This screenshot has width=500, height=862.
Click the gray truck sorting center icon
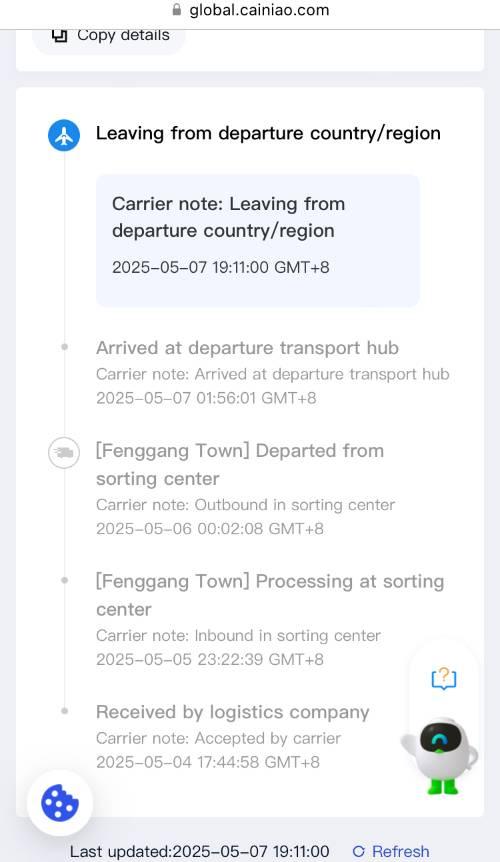(x=64, y=454)
